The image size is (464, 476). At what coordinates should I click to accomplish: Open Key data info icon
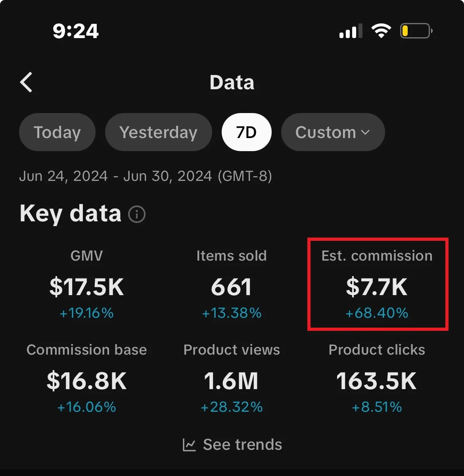tap(137, 214)
